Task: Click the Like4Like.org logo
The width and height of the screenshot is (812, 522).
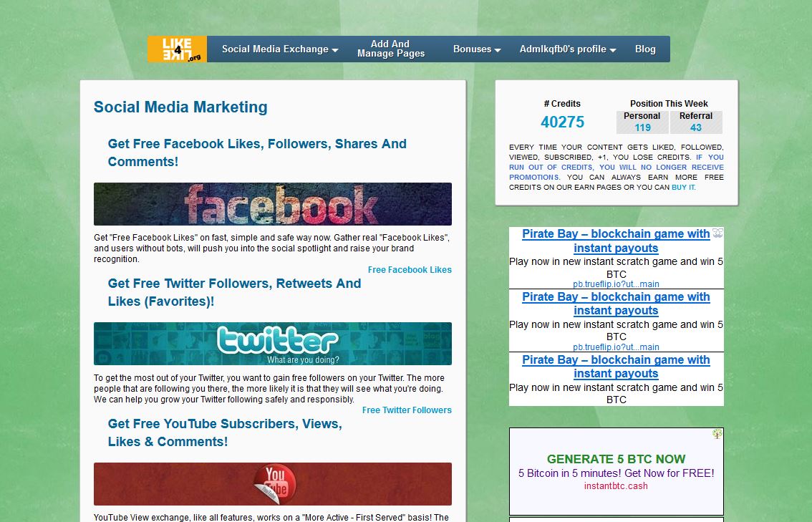Action: [x=177, y=49]
